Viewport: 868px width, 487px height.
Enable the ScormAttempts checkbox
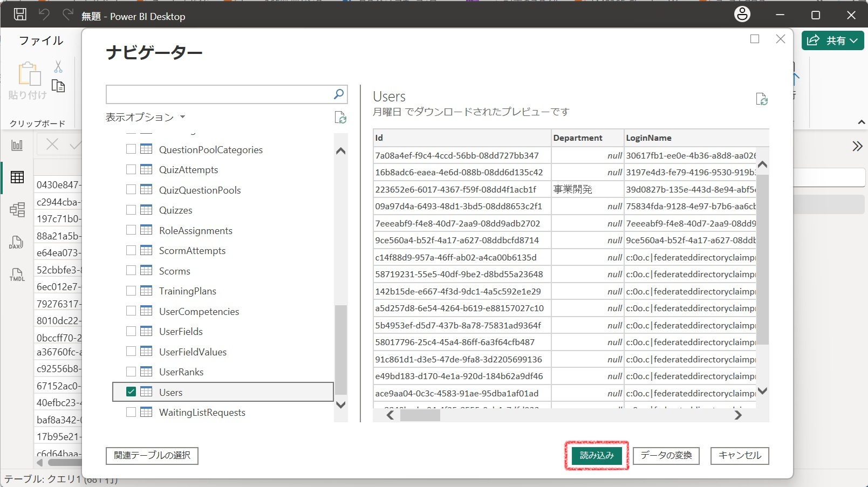131,250
